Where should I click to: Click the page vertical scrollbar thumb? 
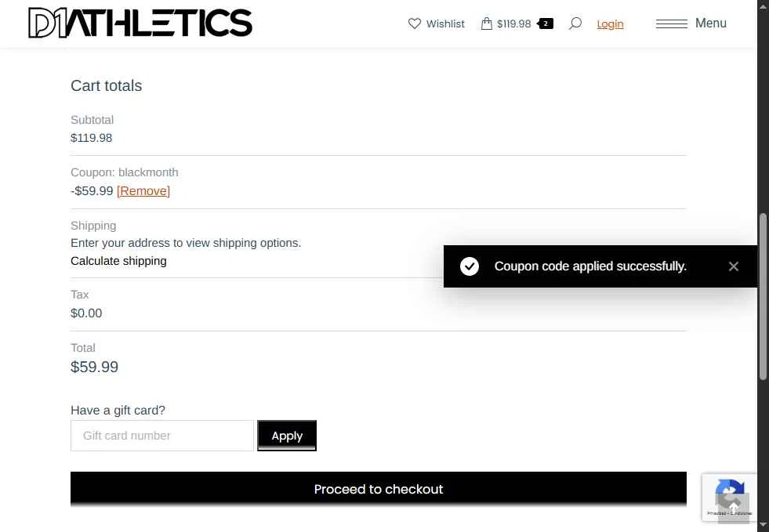point(763,297)
